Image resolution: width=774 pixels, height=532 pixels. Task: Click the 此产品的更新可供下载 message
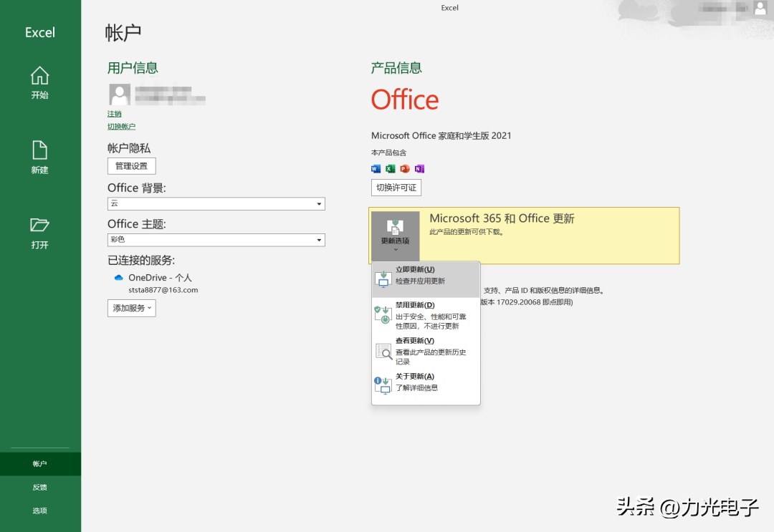pos(467,232)
